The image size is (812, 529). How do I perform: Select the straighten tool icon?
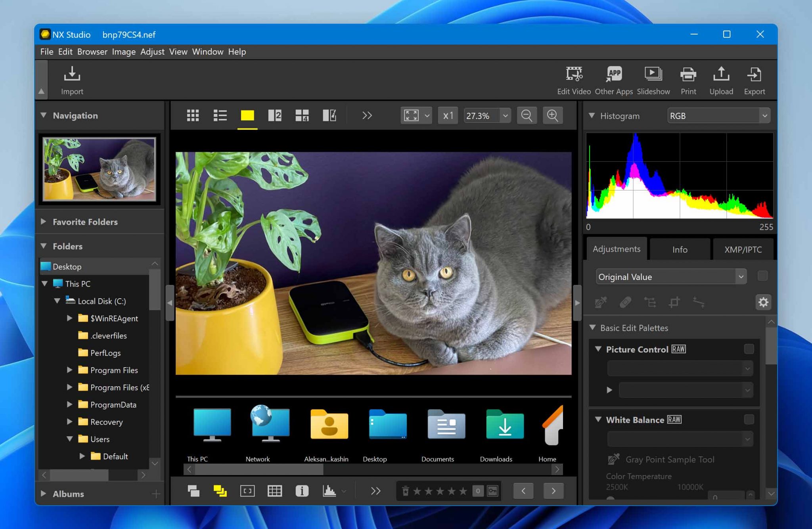coord(698,303)
